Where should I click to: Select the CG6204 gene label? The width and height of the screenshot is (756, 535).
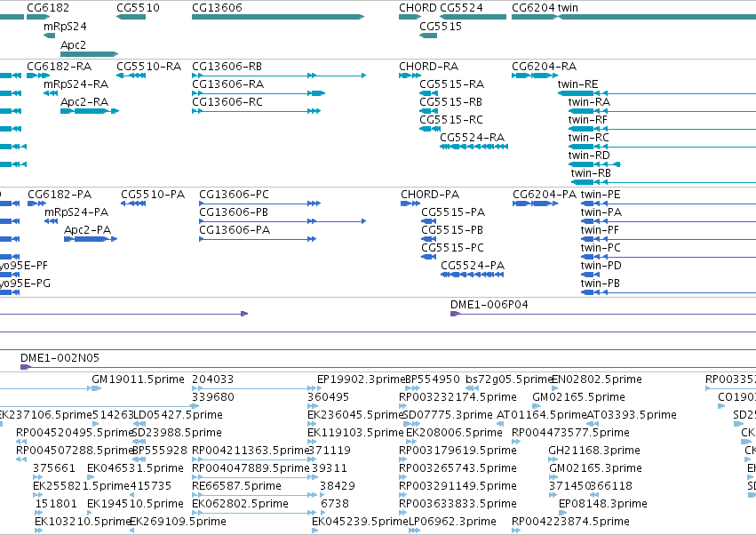point(533,8)
